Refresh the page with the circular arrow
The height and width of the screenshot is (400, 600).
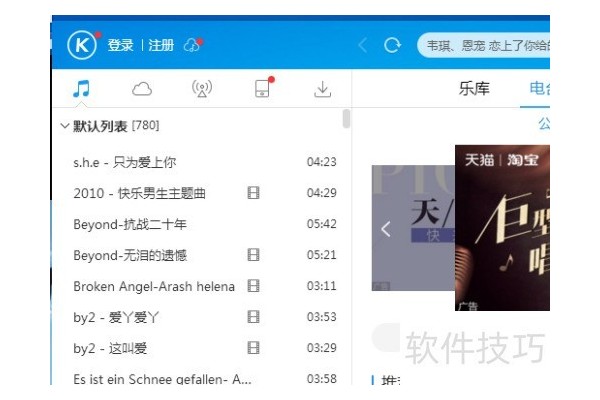392,45
